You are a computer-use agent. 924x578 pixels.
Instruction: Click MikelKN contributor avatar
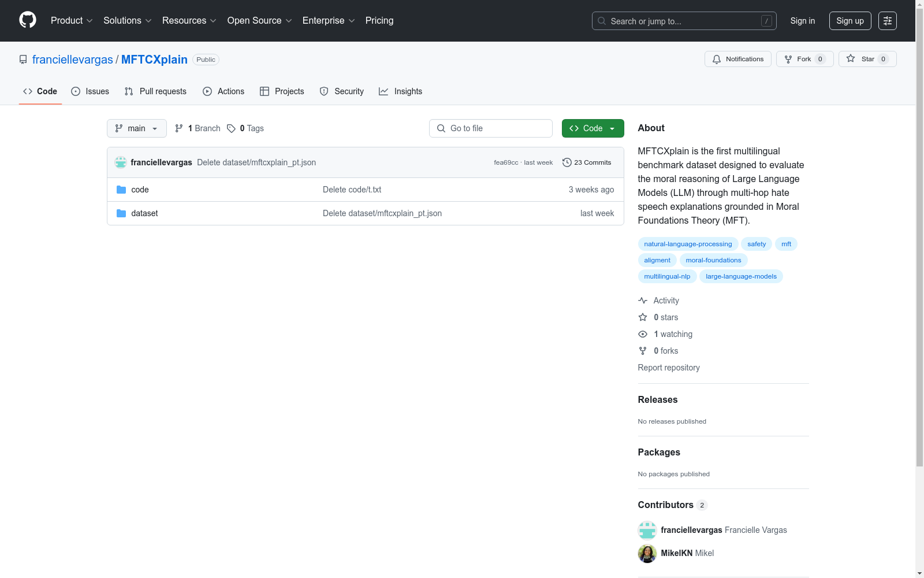coord(647,553)
